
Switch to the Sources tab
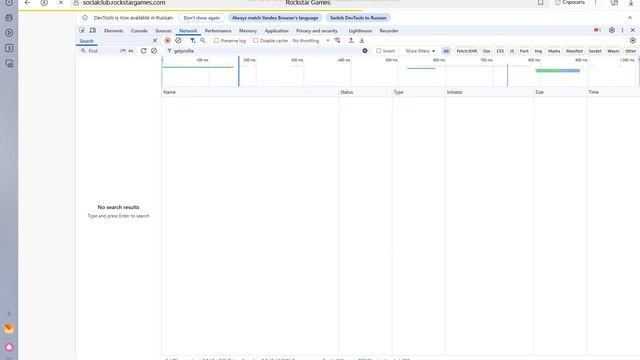(163, 31)
